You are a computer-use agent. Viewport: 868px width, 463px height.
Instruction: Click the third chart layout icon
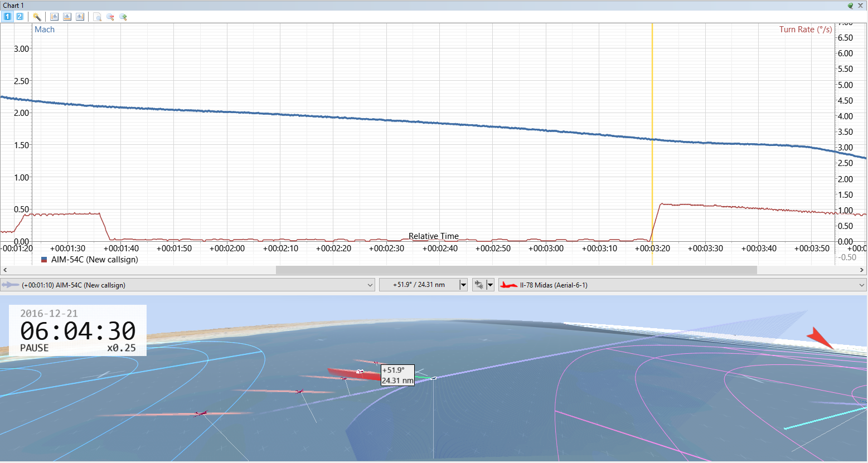coord(80,17)
